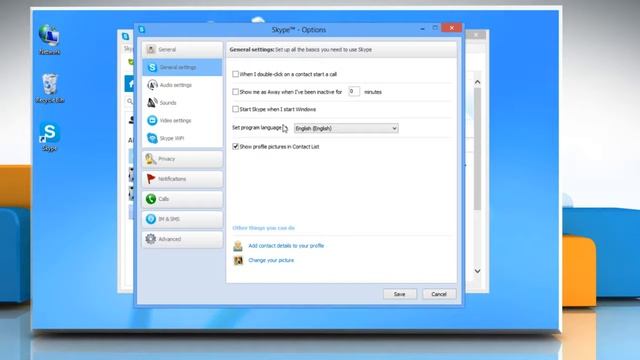Click the inactive minutes input field

[x=354, y=91]
